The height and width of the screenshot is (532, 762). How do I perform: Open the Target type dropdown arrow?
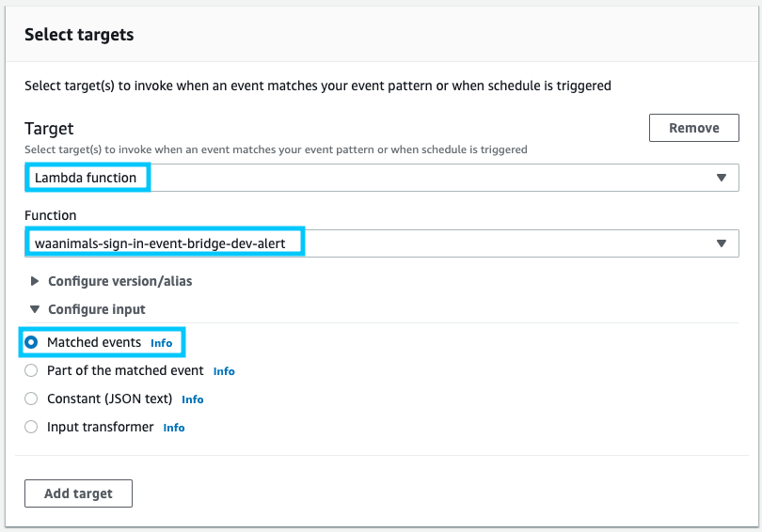[721, 178]
